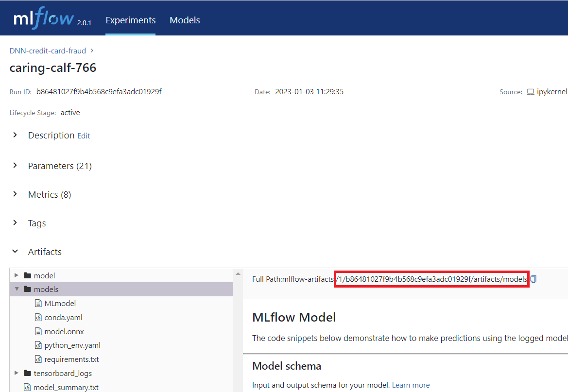Open conda.yaml in artifact tree
Screen dimensions: 568x392
(x=63, y=317)
